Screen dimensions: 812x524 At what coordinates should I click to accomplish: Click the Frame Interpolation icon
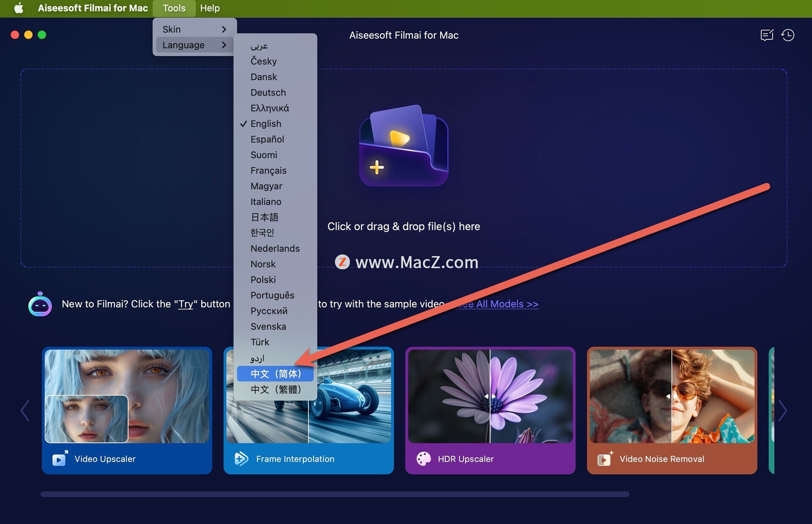(241, 459)
